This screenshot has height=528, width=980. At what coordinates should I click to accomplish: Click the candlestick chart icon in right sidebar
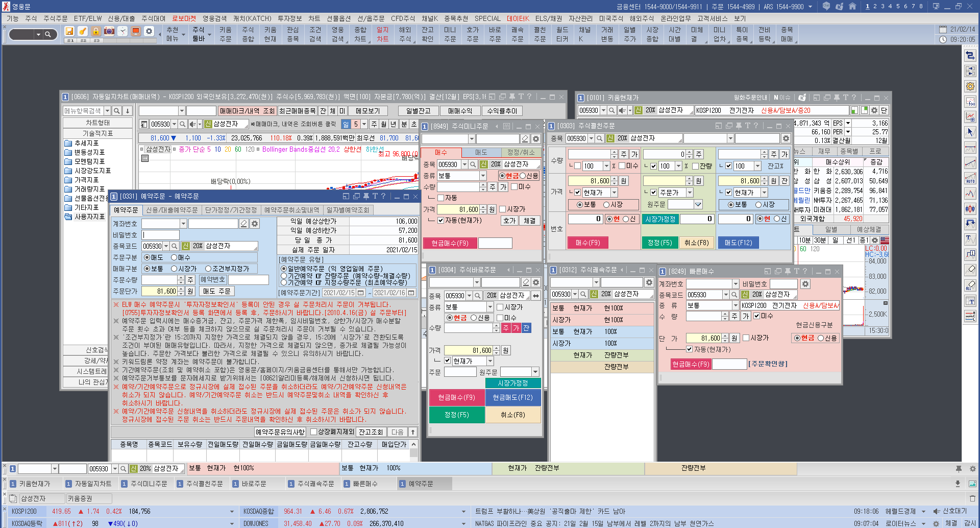coord(970,208)
